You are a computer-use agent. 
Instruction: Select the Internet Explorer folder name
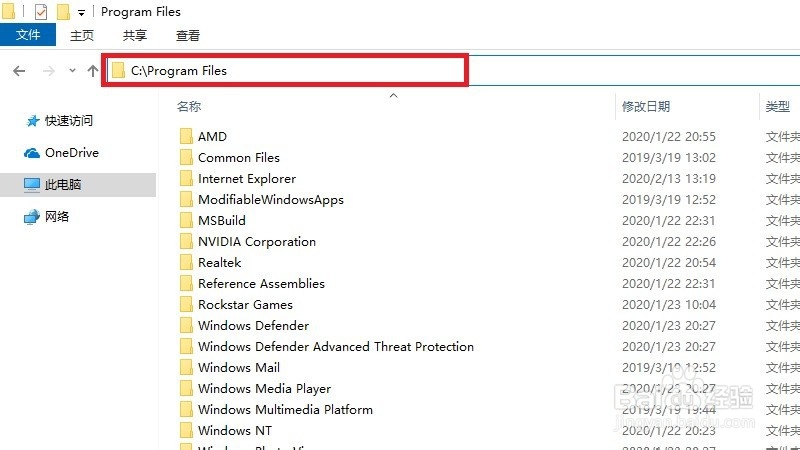click(247, 179)
